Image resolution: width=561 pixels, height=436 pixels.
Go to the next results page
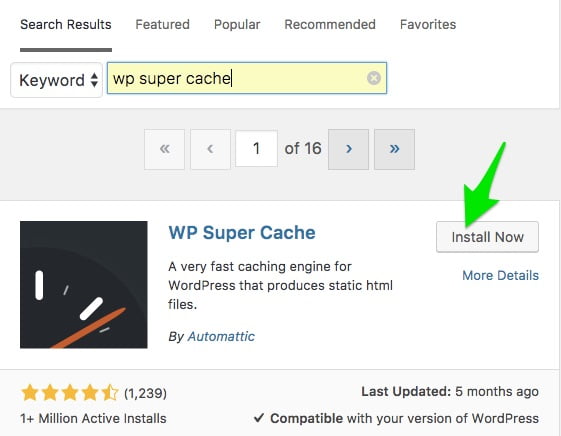point(348,149)
